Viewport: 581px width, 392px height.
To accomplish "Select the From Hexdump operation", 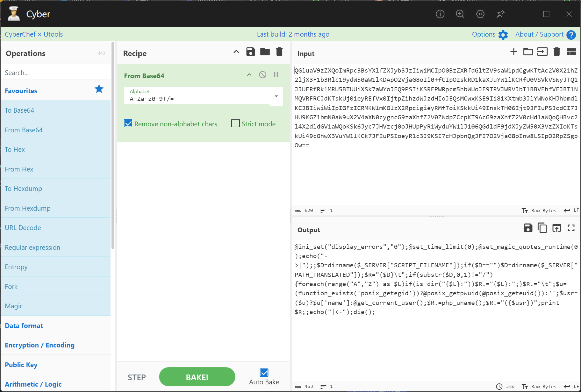I will pyautogui.click(x=56, y=208).
